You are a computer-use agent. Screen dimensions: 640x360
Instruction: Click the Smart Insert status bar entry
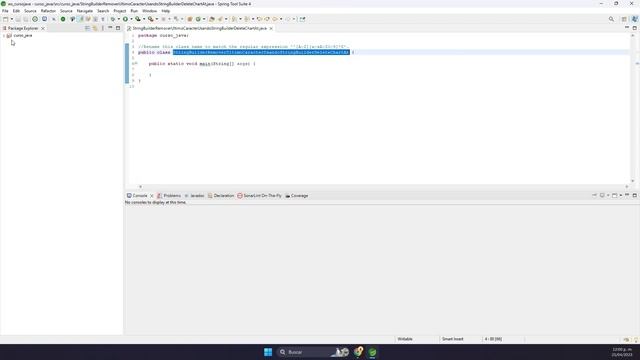coord(453,339)
